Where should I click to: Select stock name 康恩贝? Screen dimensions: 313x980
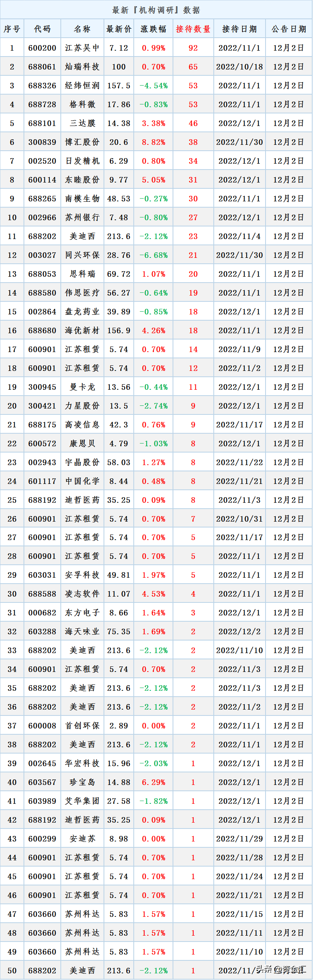82,443
